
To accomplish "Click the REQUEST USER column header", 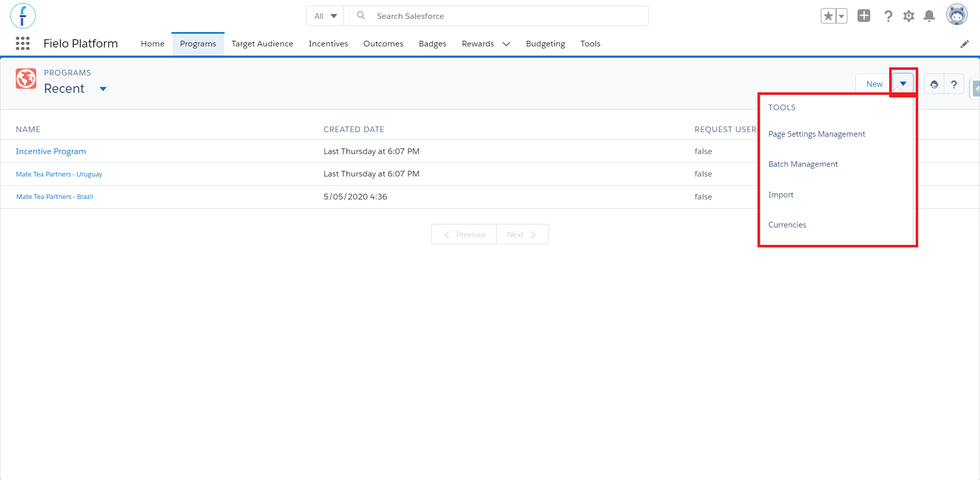I will [x=725, y=130].
